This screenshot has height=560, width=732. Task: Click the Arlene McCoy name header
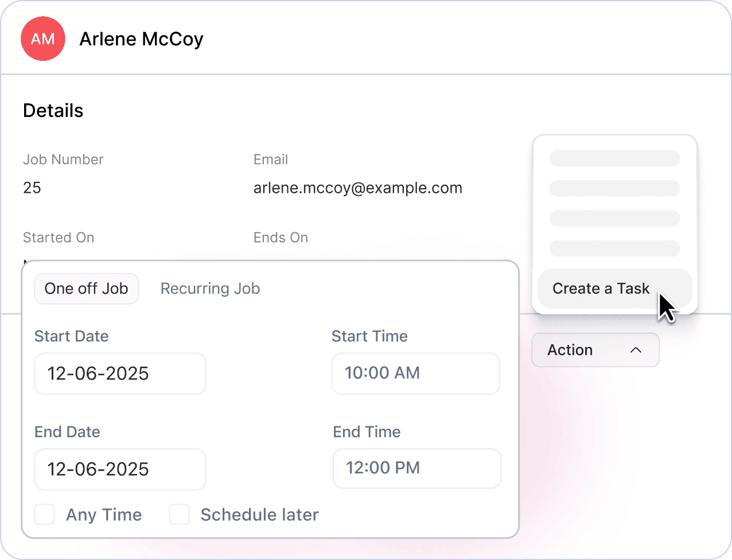coord(141,39)
